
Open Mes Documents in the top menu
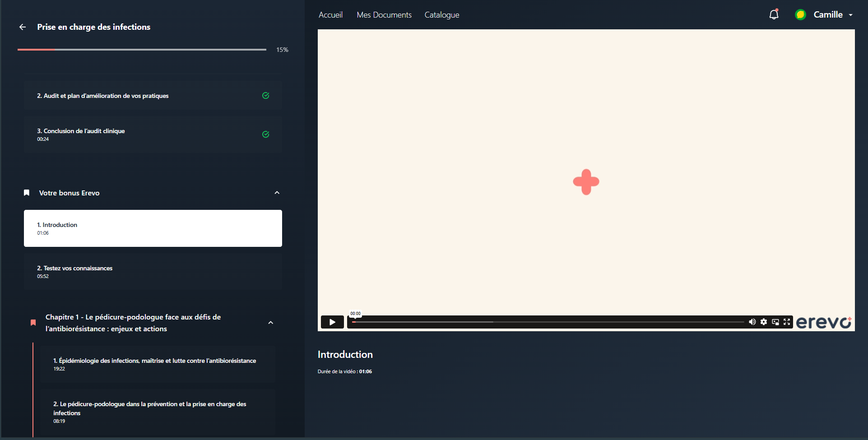click(x=384, y=15)
